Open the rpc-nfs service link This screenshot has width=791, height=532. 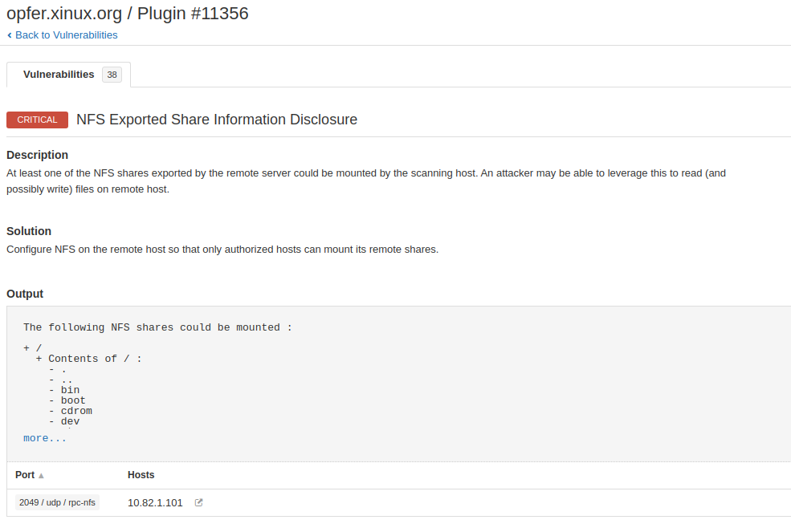81,503
